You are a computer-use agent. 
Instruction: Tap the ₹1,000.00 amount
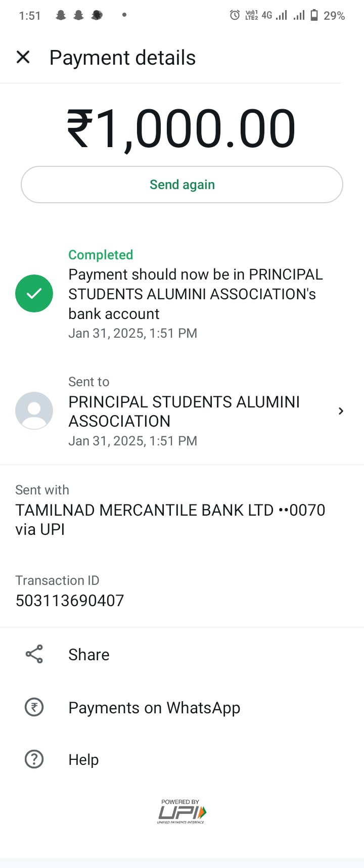(x=181, y=129)
